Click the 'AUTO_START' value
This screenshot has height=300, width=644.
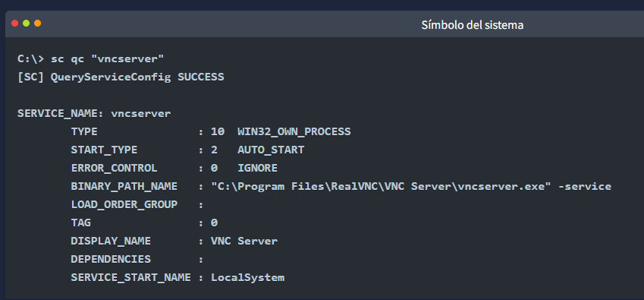click(x=271, y=150)
